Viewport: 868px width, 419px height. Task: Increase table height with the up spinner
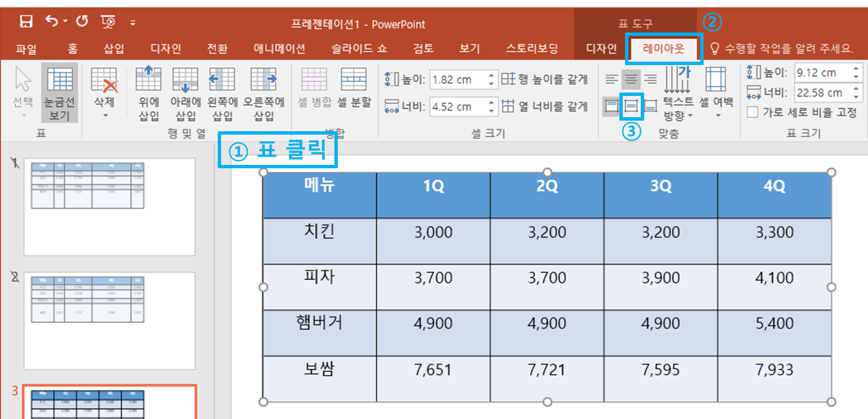pos(856,69)
